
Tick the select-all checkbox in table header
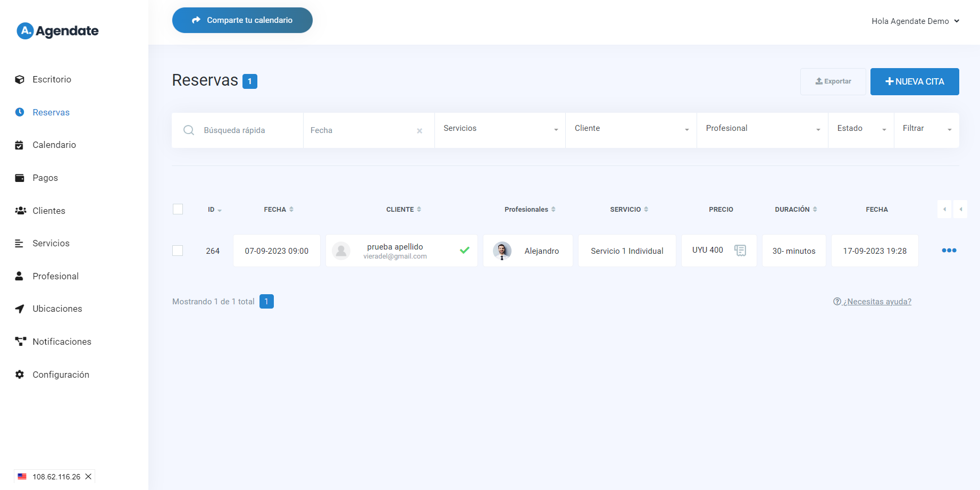point(178,209)
